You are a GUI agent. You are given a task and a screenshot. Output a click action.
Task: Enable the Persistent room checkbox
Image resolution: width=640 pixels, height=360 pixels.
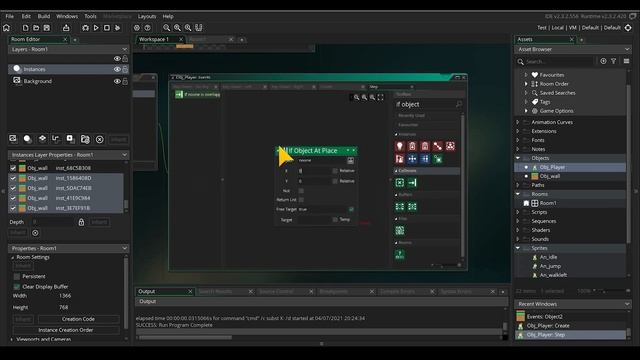click(x=17, y=276)
